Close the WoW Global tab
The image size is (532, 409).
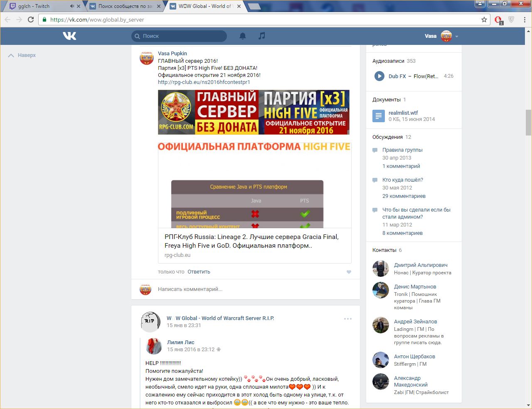239,6
